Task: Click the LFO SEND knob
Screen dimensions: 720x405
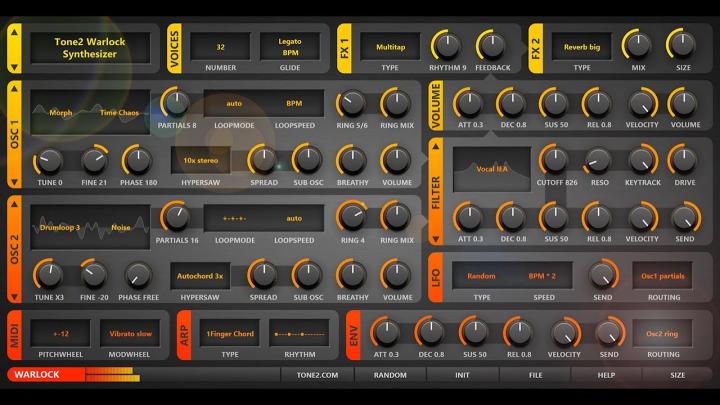Action: 602,275
